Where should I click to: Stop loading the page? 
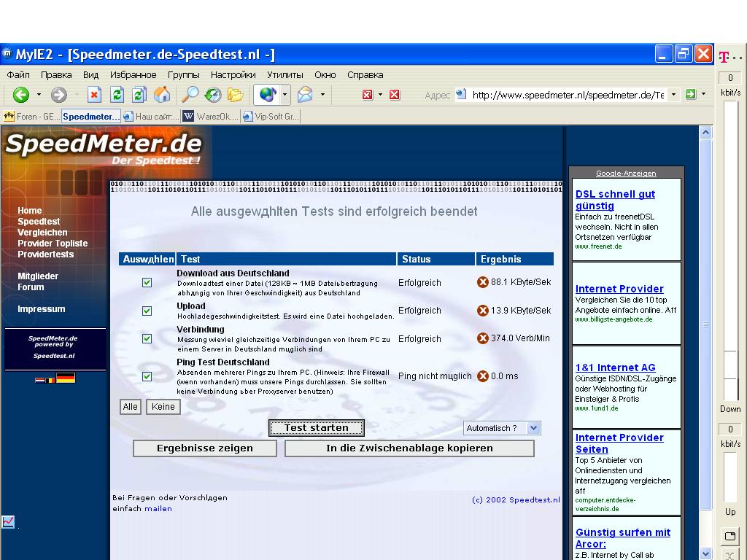[94, 95]
